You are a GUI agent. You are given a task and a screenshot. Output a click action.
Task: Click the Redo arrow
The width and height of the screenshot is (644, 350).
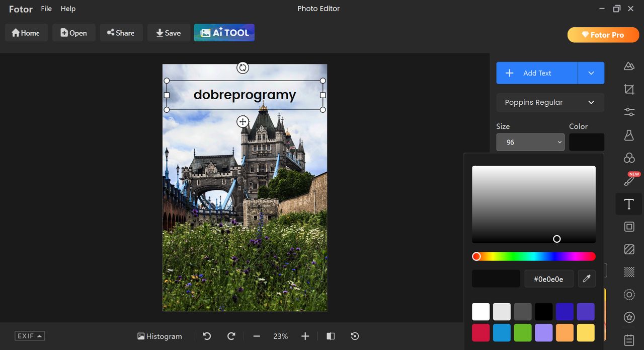tap(231, 336)
